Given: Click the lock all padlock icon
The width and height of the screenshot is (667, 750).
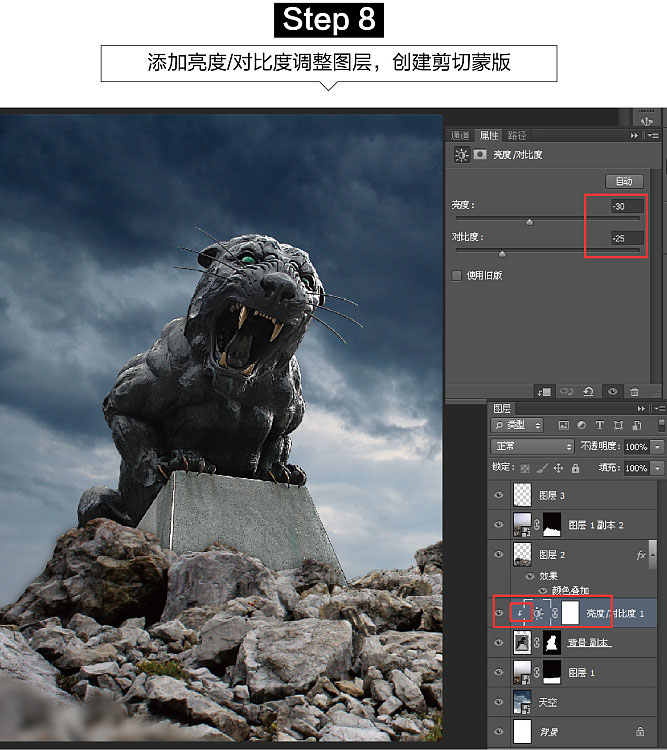Looking at the screenshot, I should point(575,468).
